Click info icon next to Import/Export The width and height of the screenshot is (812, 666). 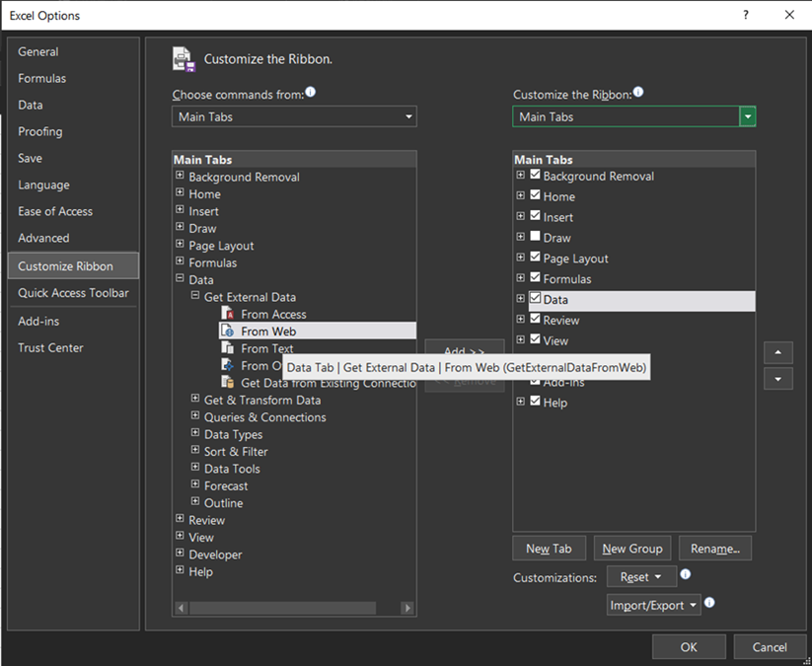(709, 603)
